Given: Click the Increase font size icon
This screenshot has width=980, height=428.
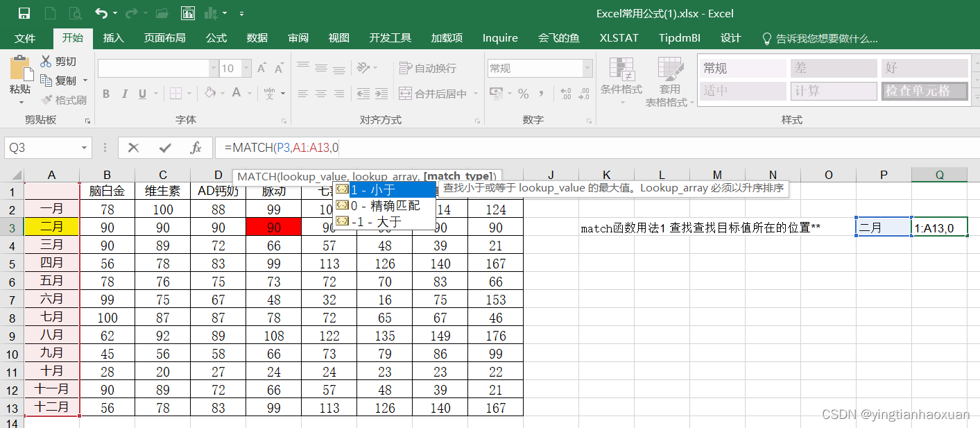Looking at the screenshot, I should 262,68.
